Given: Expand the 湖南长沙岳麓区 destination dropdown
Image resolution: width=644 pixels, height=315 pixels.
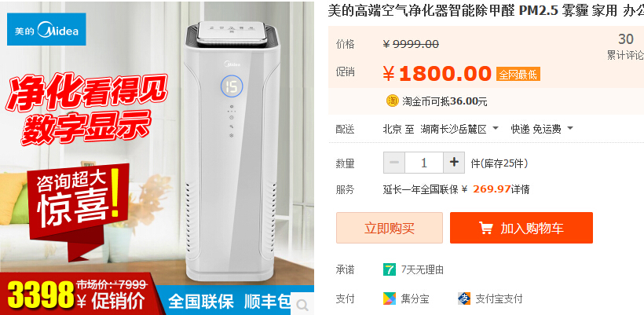Looking at the screenshot, I should point(459,130).
